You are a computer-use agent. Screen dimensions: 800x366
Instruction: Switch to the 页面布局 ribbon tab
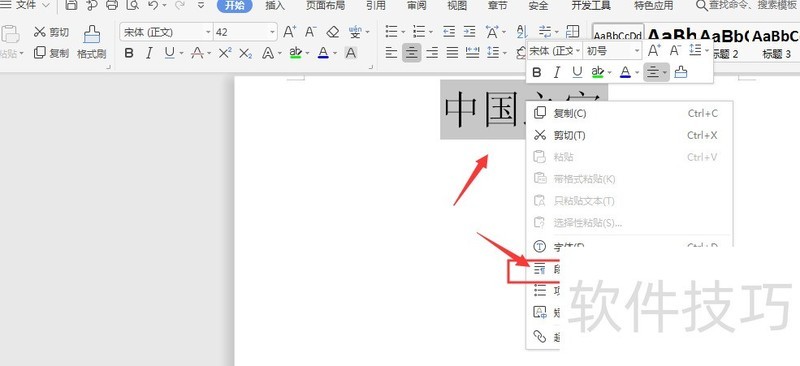[x=325, y=6]
